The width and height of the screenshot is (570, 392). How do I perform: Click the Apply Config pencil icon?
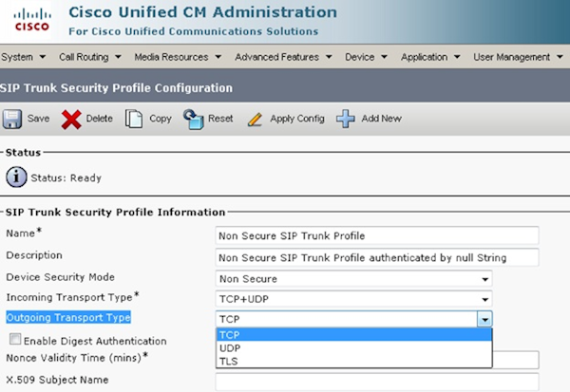pos(255,119)
